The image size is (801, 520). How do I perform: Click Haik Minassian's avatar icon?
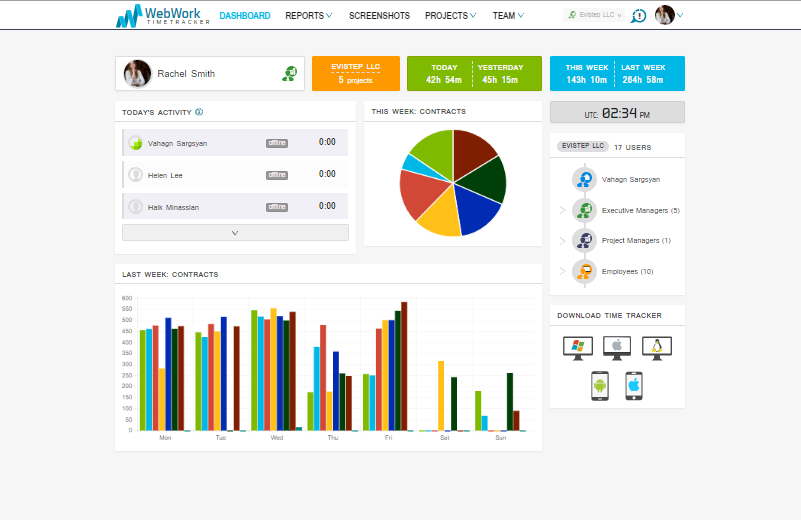coord(135,207)
